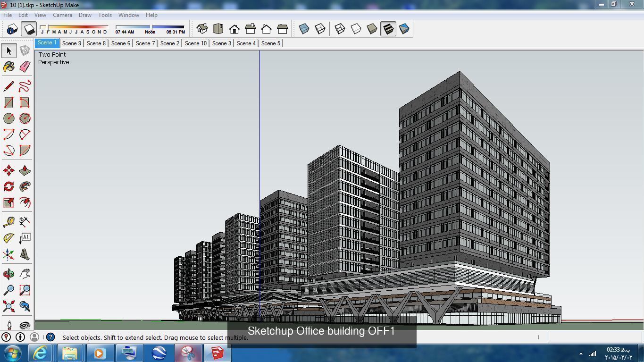
Task: Activate the Push/Pull tool
Action: click(25, 170)
